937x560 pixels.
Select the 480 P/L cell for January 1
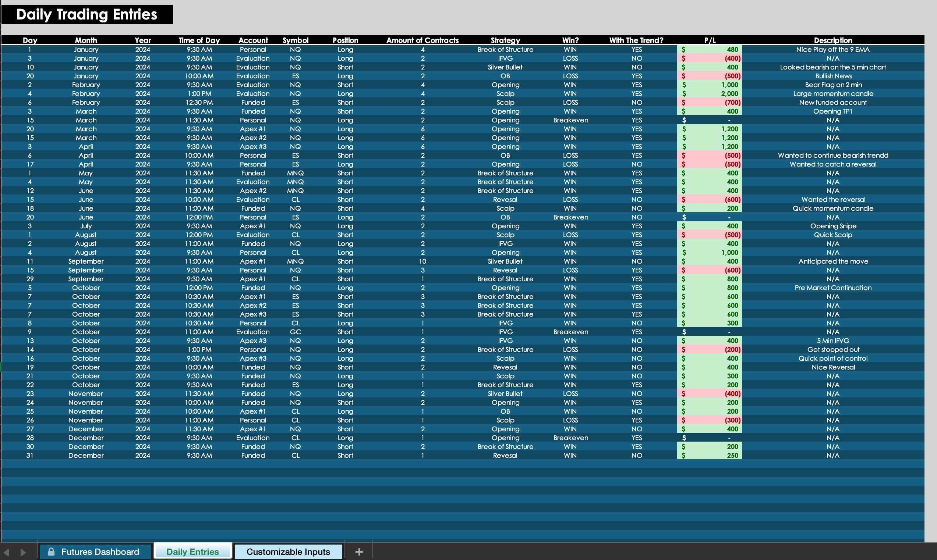coord(709,49)
